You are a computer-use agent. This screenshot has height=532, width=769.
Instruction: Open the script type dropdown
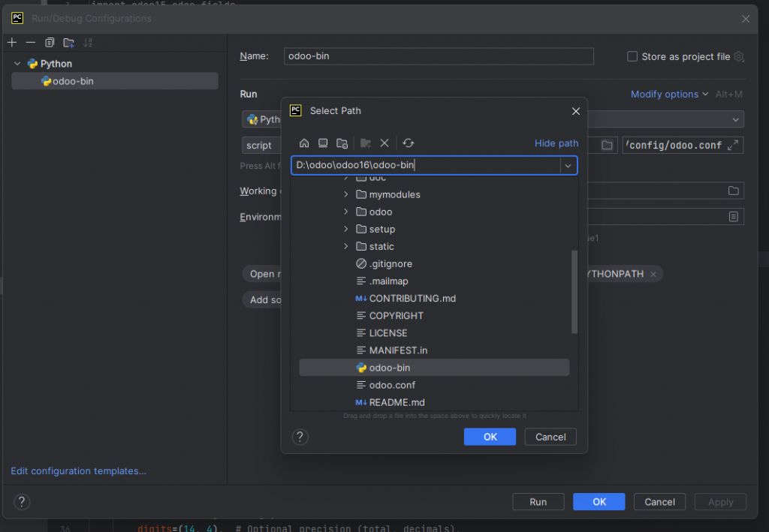point(261,146)
